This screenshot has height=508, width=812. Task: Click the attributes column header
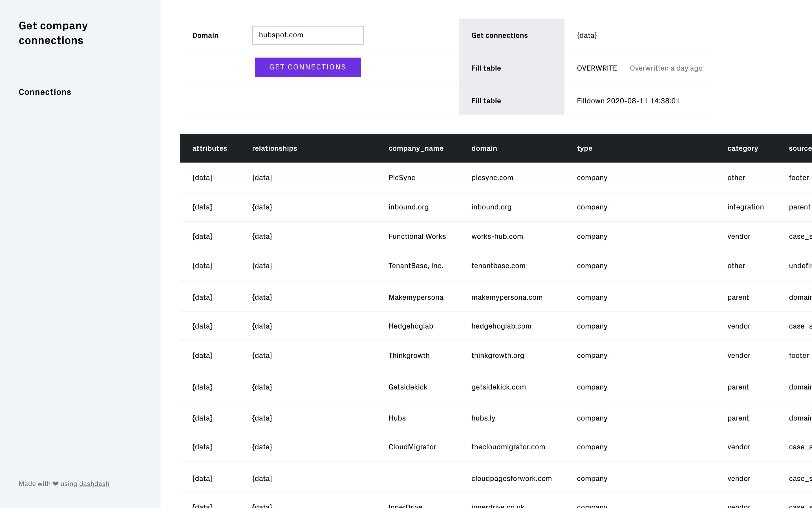pyautogui.click(x=210, y=148)
